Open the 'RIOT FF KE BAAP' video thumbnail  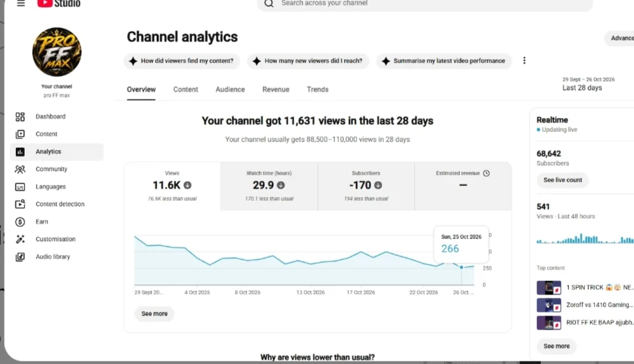pos(549,323)
